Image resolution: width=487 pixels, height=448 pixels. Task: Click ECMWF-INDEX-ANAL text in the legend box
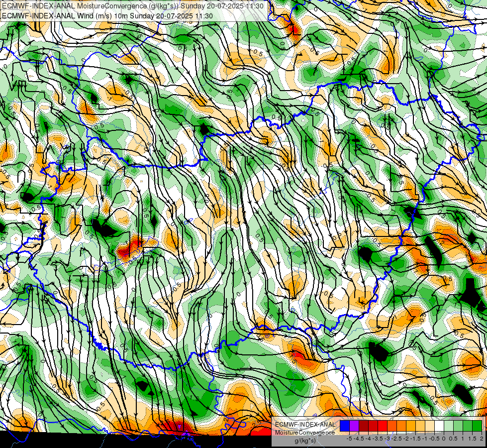[305, 425]
